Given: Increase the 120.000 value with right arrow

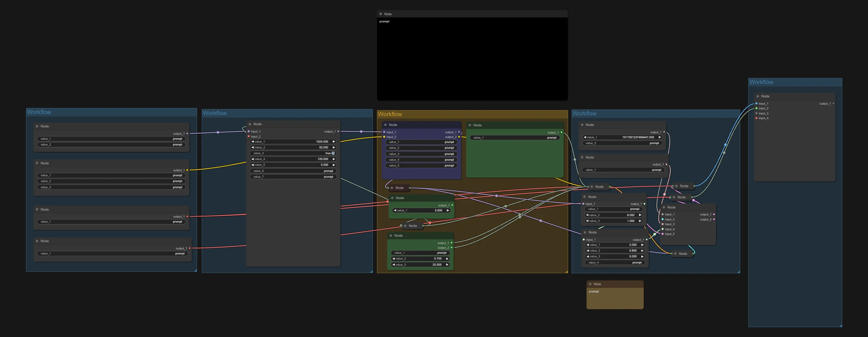Looking at the screenshot, I should (334, 159).
